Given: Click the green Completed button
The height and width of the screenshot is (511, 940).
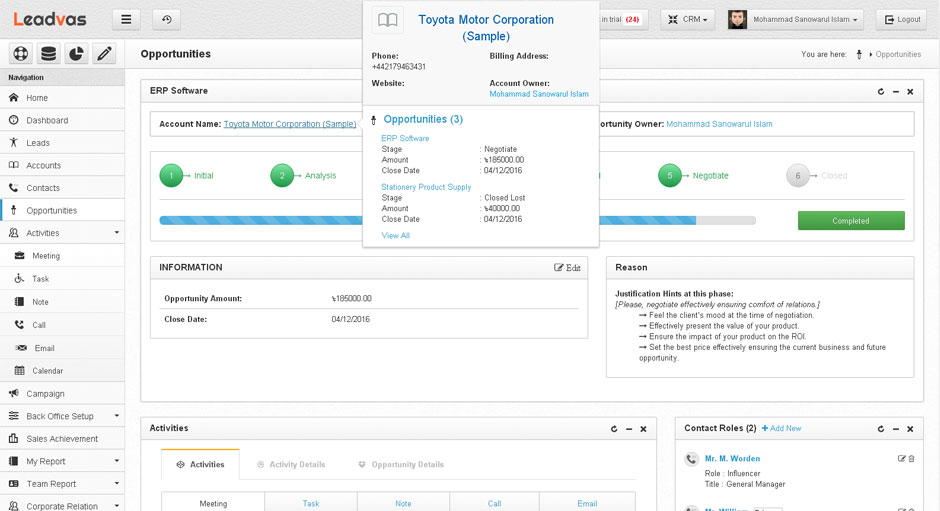Looking at the screenshot, I should click(851, 221).
